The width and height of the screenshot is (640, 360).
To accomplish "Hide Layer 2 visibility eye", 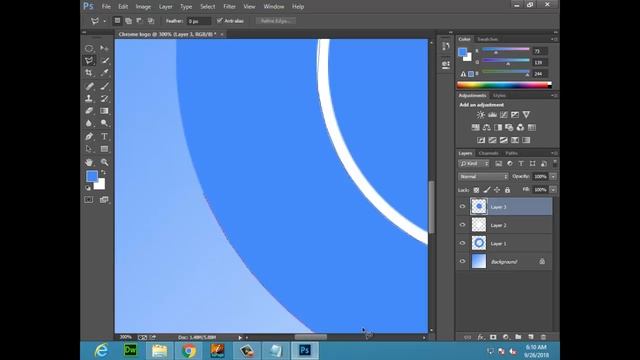I will coord(462,225).
